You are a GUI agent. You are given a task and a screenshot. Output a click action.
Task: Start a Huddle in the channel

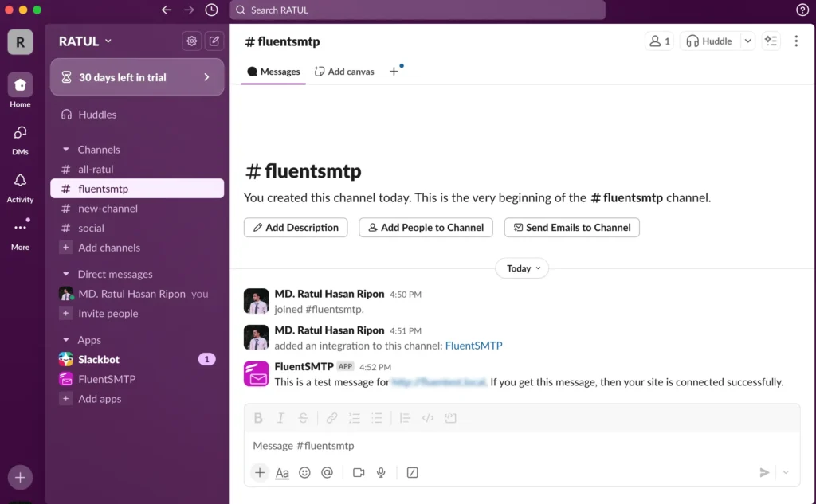(x=710, y=41)
